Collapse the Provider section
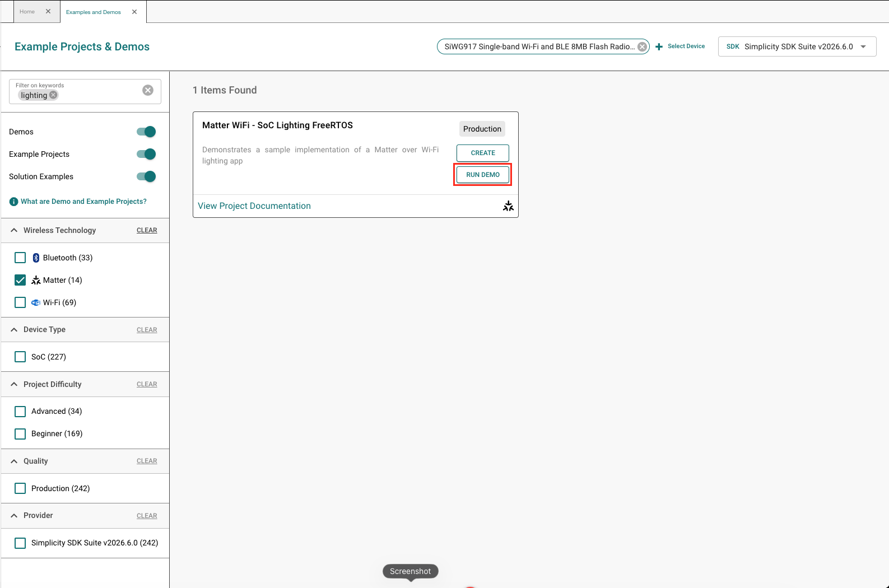Screen dimensions: 889x588 (14, 516)
